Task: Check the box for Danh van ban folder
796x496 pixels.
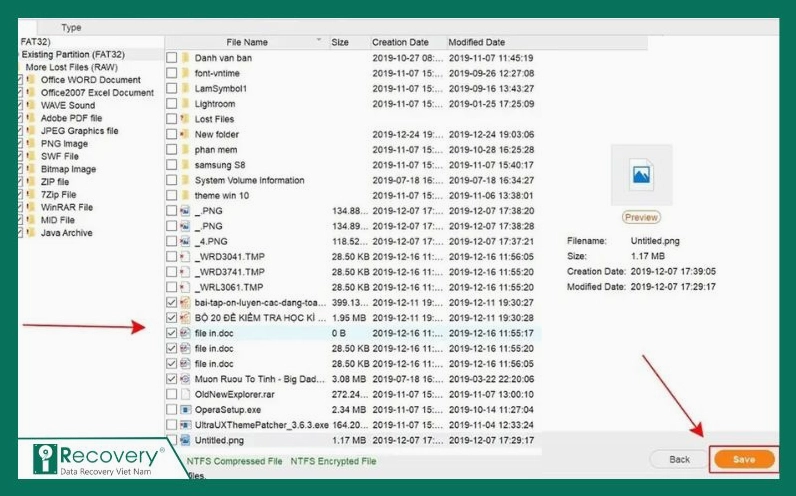Action: tap(171, 58)
